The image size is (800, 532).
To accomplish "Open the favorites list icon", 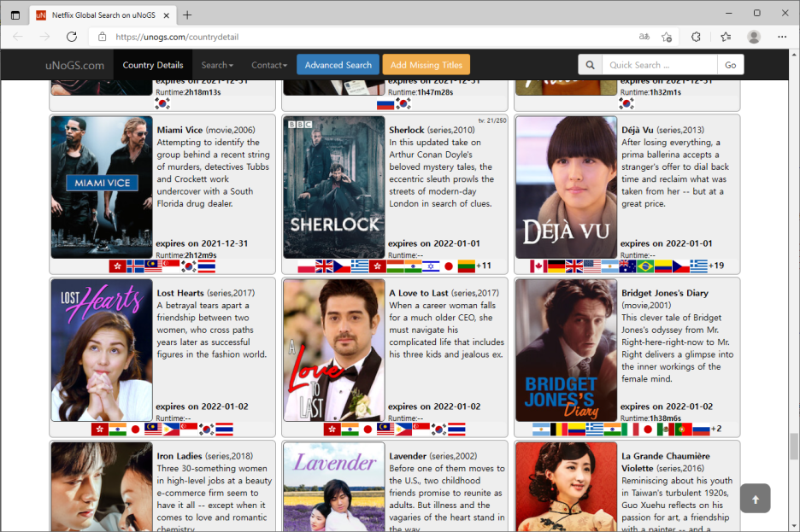I will pos(726,37).
